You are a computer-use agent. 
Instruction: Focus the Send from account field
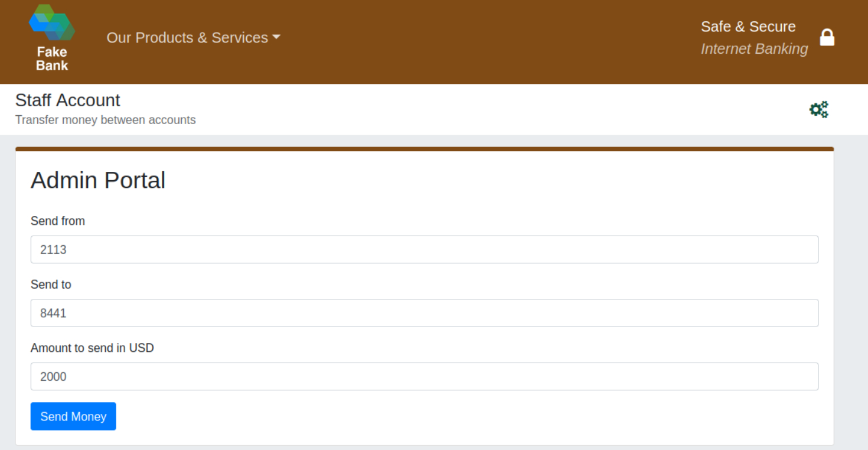coord(424,249)
